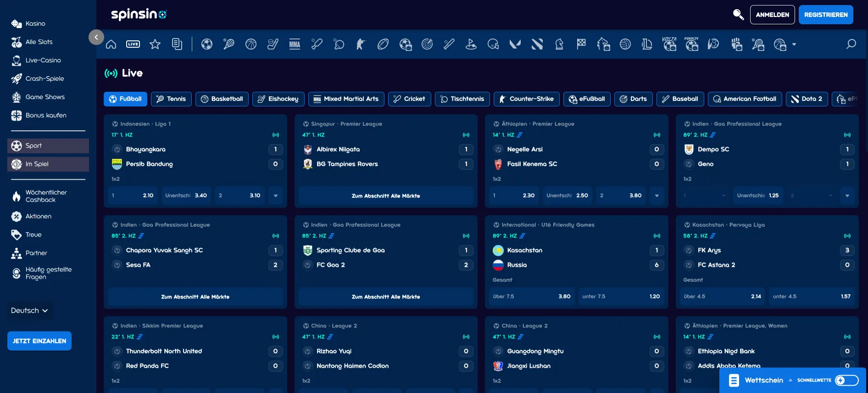
Task: Click JETZT EINZAHLEN button
Action: (39, 341)
